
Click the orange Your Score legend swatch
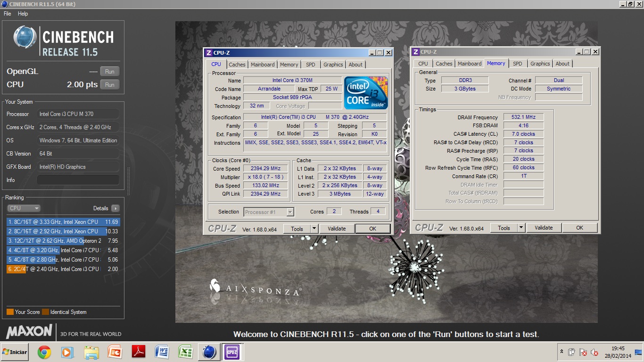(10, 312)
